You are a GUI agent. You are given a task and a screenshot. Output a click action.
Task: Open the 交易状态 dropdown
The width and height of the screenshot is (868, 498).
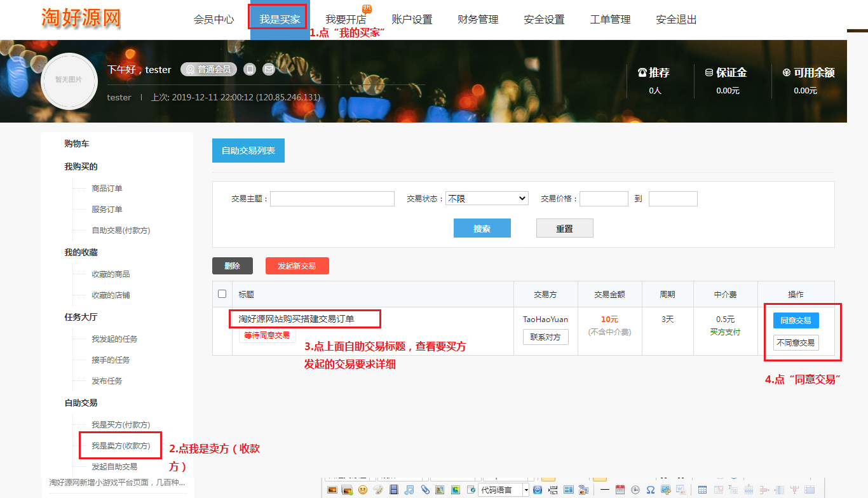[487, 199]
